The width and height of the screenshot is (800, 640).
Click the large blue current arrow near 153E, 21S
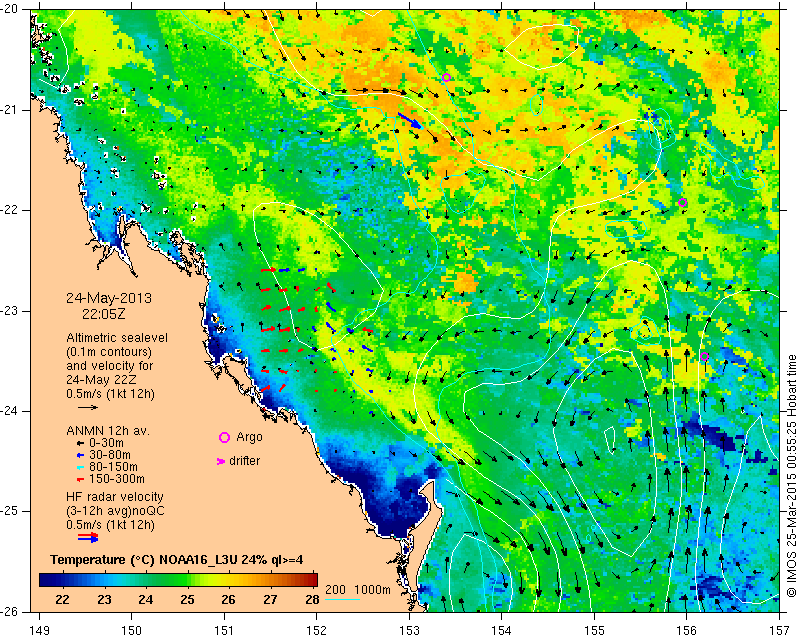(x=410, y=120)
